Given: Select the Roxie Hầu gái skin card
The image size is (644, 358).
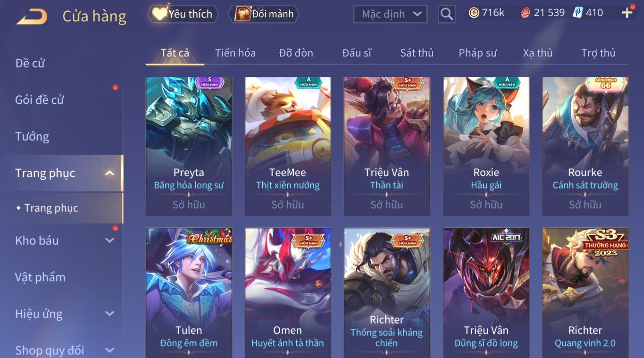Looking at the screenshot, I should coord(486,146).
